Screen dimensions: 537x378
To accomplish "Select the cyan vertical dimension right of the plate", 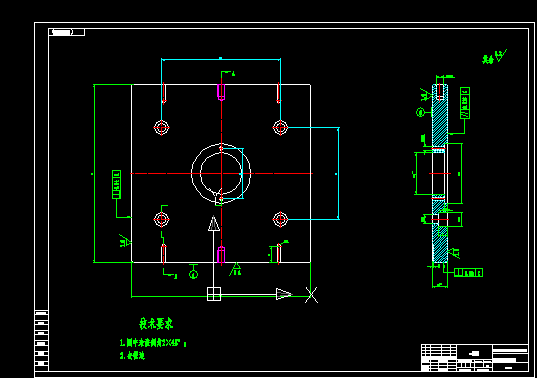I will tap(338, 174).
